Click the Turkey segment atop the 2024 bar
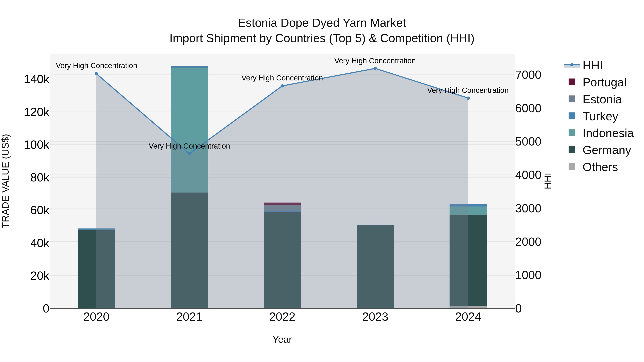Viewport: 644px width, 362px height. point(468,205)
